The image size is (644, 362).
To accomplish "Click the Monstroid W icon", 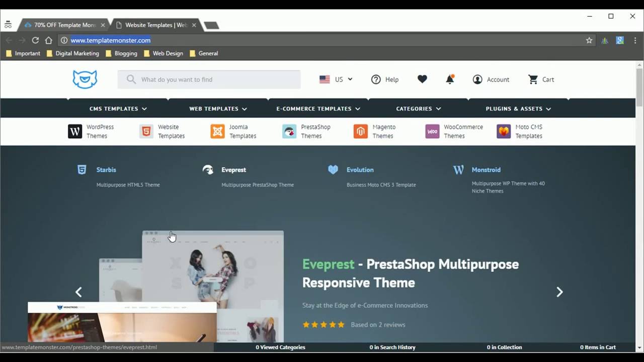I will pyautogui.click(x=458, y=170).
